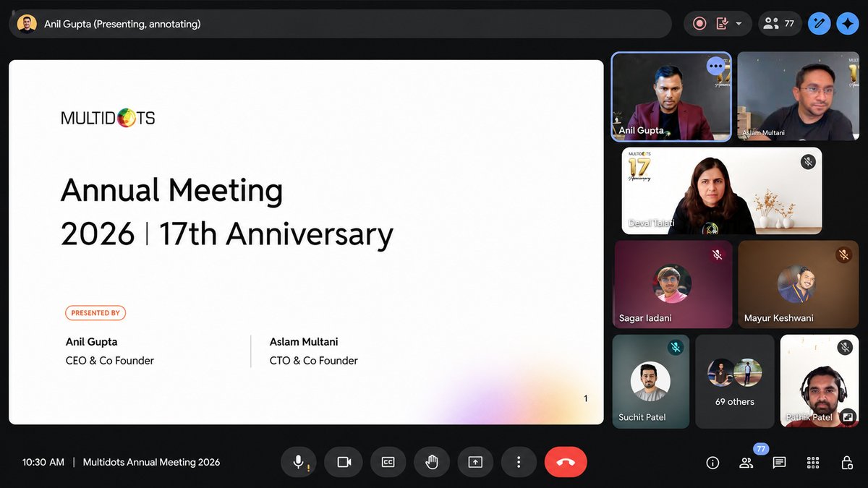Select Suchit Patel's participant tile
This screenshot has height=488, width=868.
(651, 382)
